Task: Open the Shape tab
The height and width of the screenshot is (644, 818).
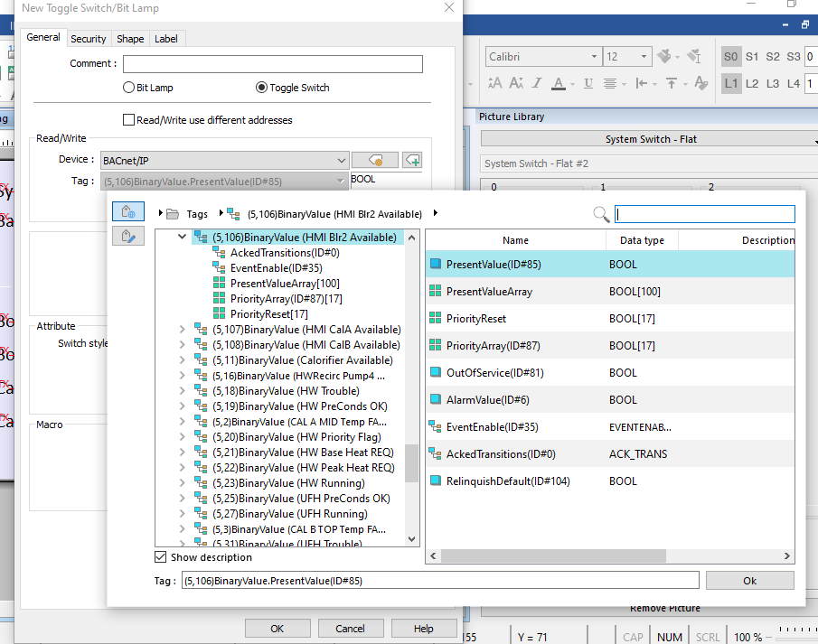Action: [130, 39]
